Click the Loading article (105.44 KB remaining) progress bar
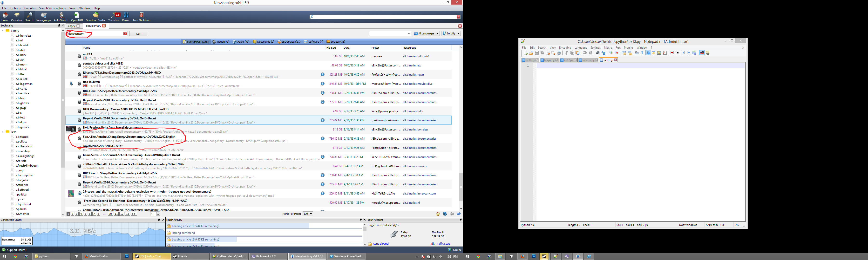The image size is (868, 260). click(264, 226)
